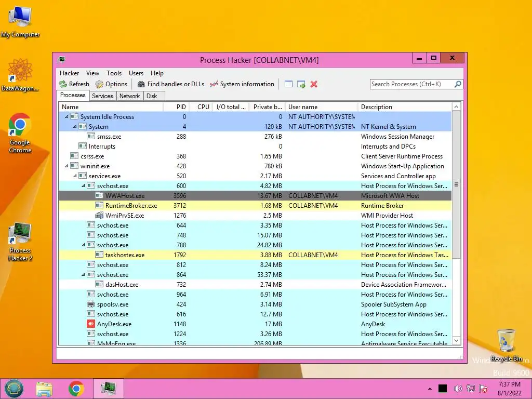
Task: Select the DataWagon desktop shortcut
Action: pyautogui.click(x=20, y=75)
